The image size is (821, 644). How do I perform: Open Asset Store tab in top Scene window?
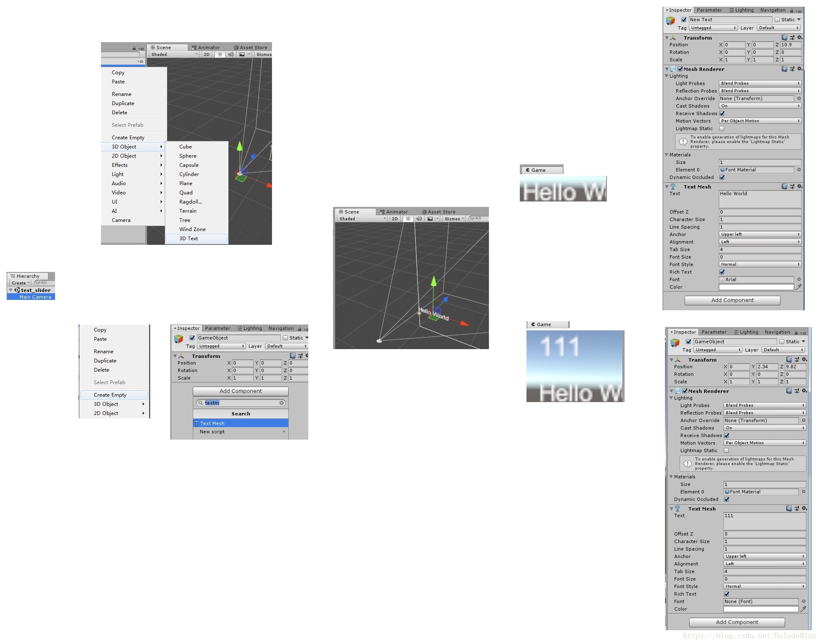(251, 48)
